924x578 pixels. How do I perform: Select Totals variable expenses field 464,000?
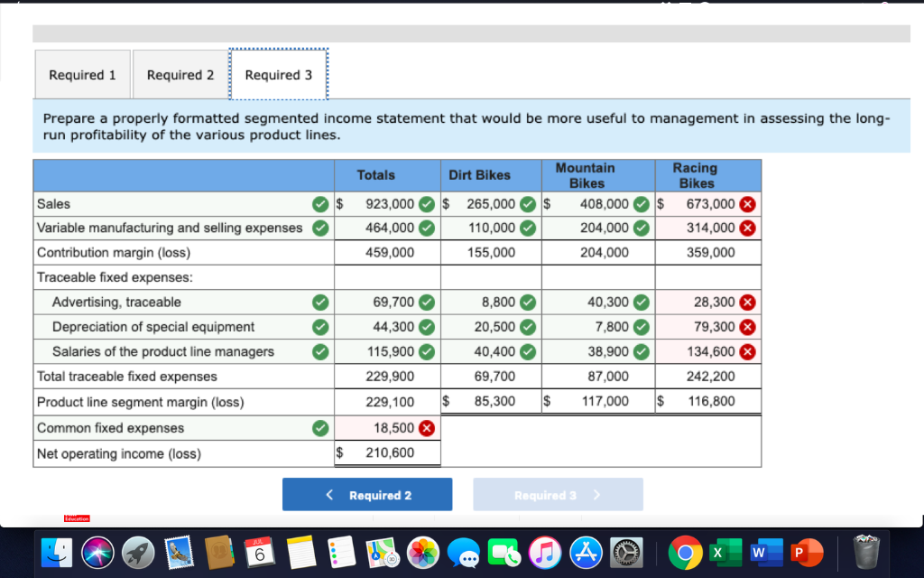pyautogui.click(x=387, y=228)
